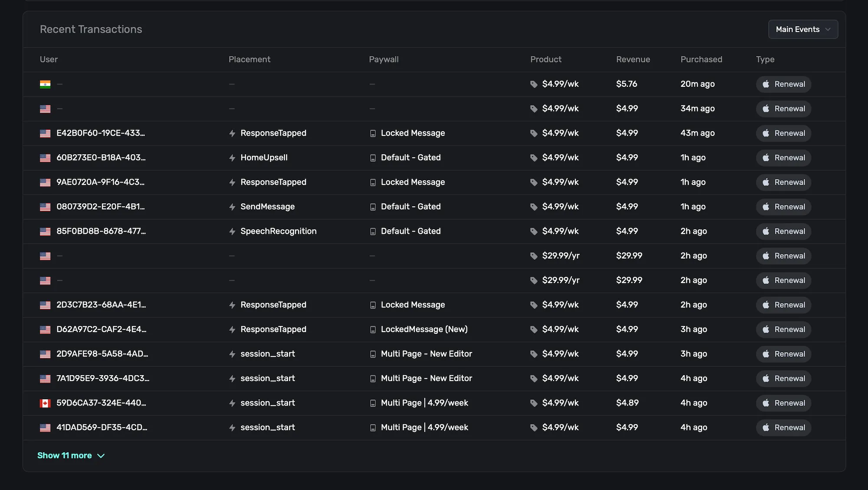The width and height of the screenshot is (868, 490).
Task: Click user 41DAD569-DF35-4CD…
Action: pyautogui.click(x=102, y=428)
